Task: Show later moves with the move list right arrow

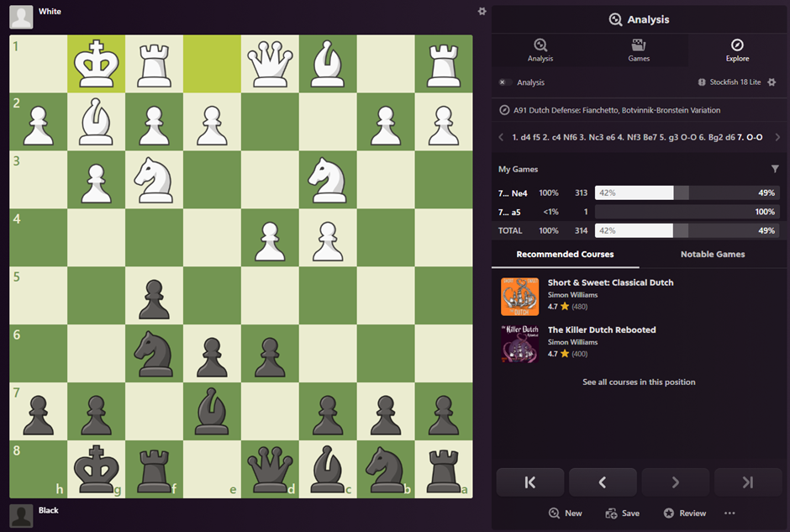Action: 777,137
